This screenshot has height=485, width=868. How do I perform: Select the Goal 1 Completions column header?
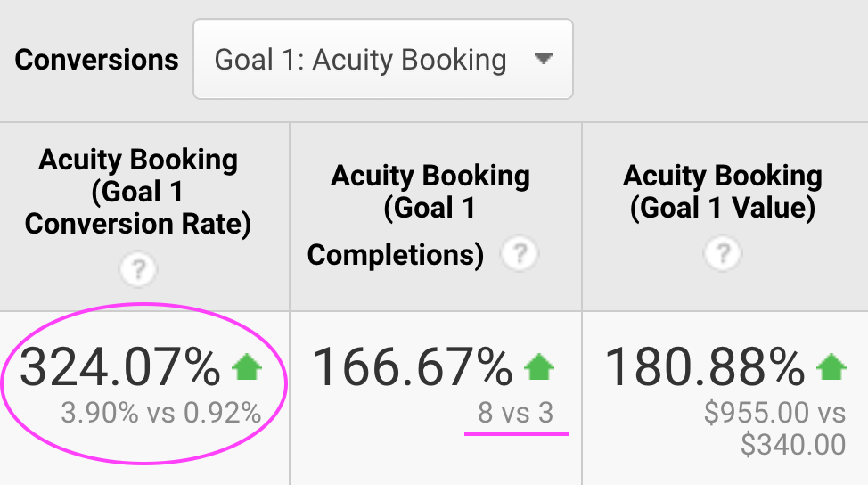419,216
